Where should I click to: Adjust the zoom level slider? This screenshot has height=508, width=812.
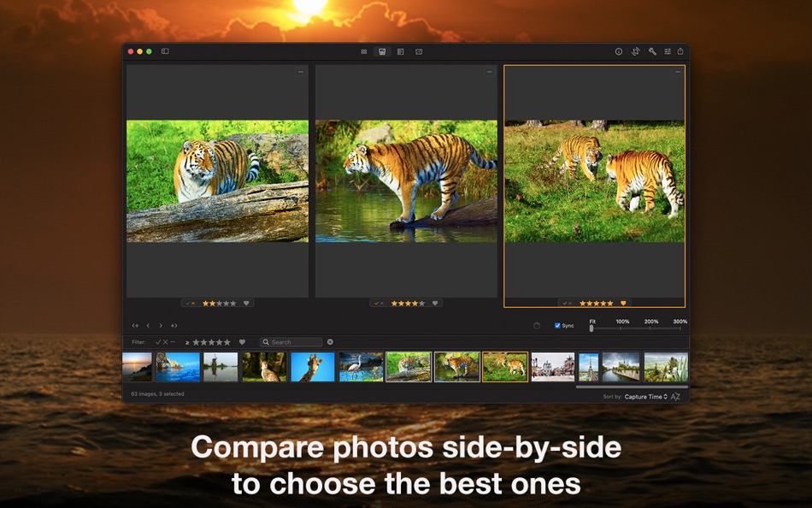click(591, 329)
